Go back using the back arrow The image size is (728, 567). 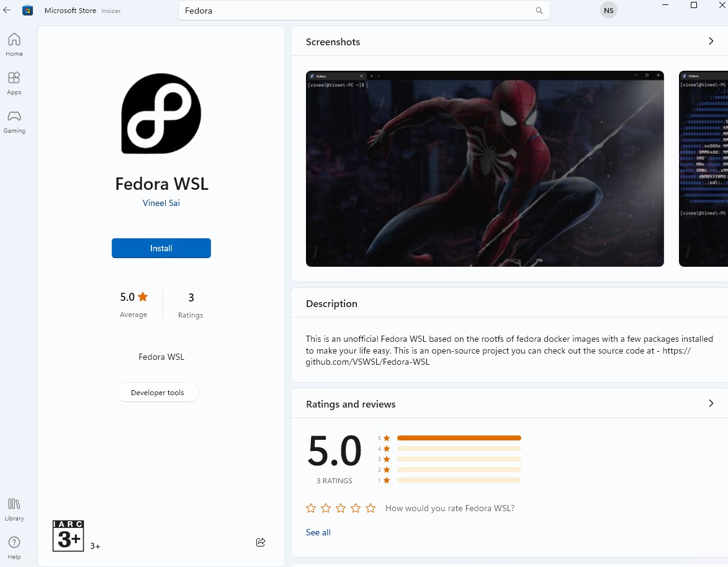(x=6, y=10)
